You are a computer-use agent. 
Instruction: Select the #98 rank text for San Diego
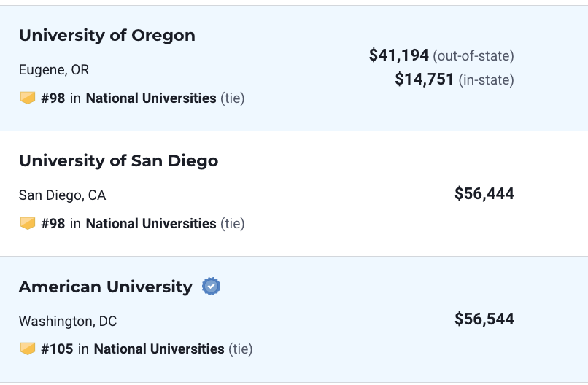(53, 223)
